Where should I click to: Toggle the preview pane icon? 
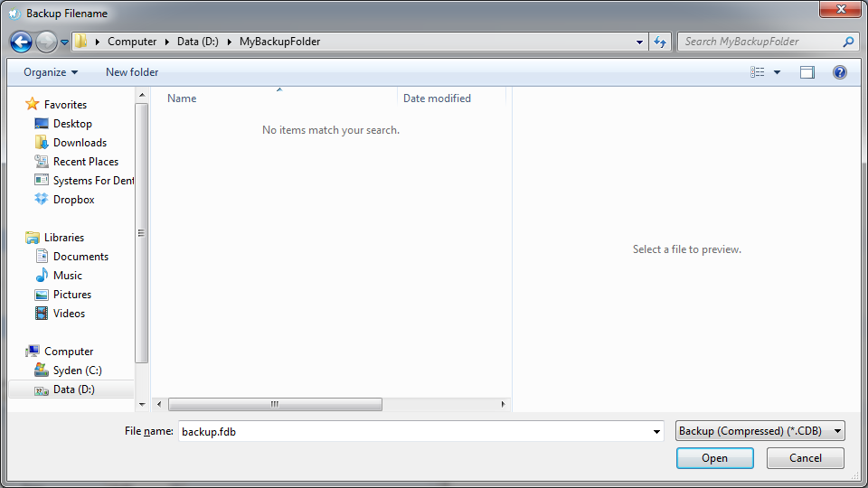pyautogui.click(x=807, y=72)
